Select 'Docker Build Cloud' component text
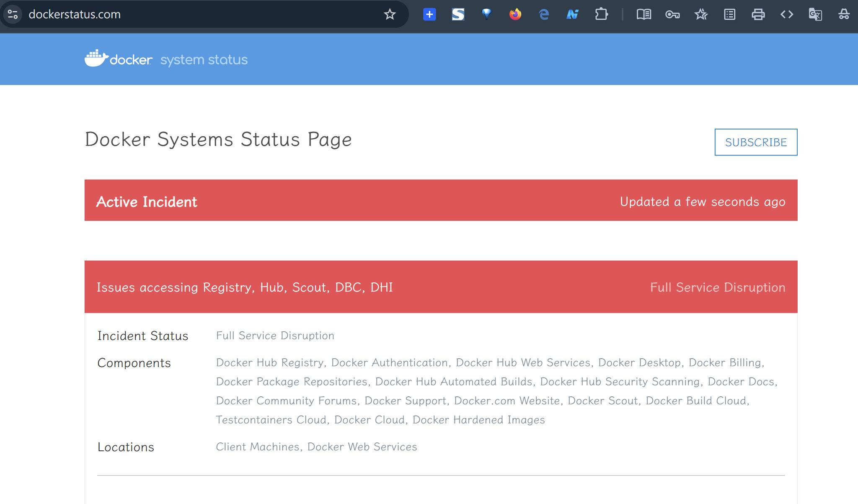The height and width of the screenshot is (504, 858). click(x=696, y=401)
